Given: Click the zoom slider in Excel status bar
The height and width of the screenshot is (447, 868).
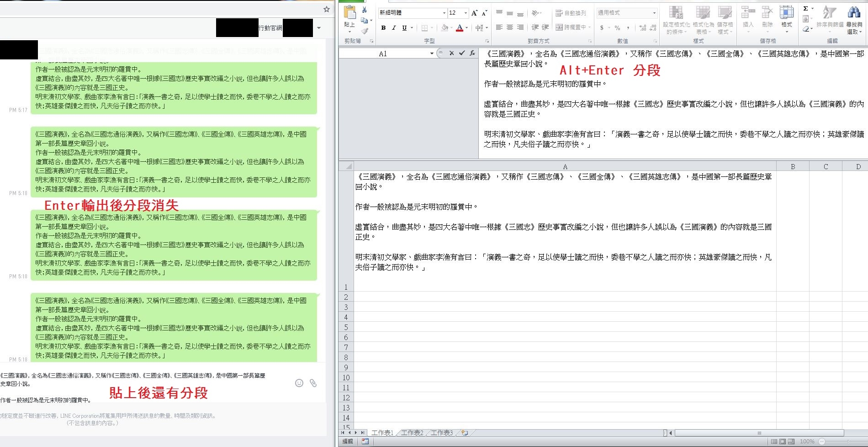Looking at the screenshot, I should pyautogui.click(x=843, y=442).
